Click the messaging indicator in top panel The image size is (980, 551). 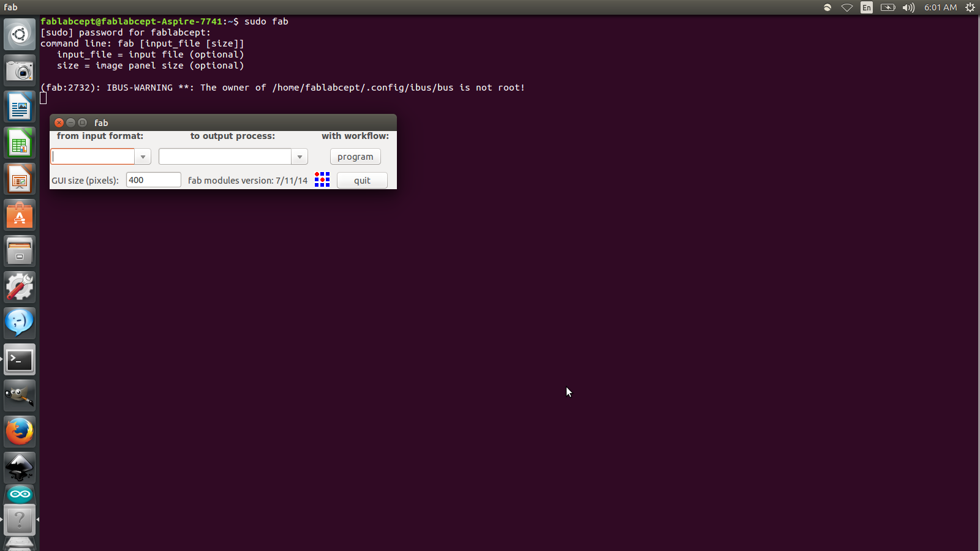click(x=827, y=7)
